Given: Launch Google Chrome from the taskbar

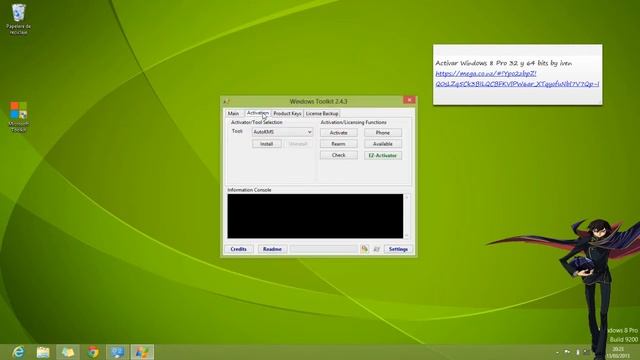Looking at the screenshot, I should click(93, 352).
